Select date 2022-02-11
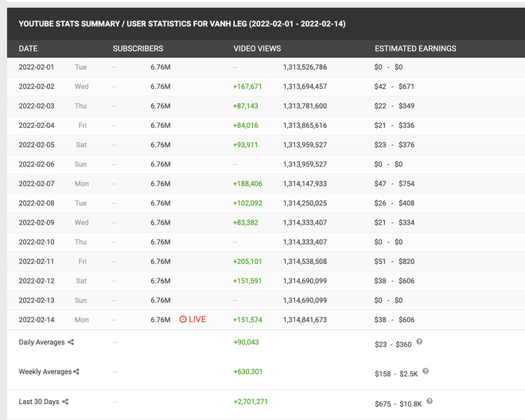The image size is (525, 420). coord(36,261)
